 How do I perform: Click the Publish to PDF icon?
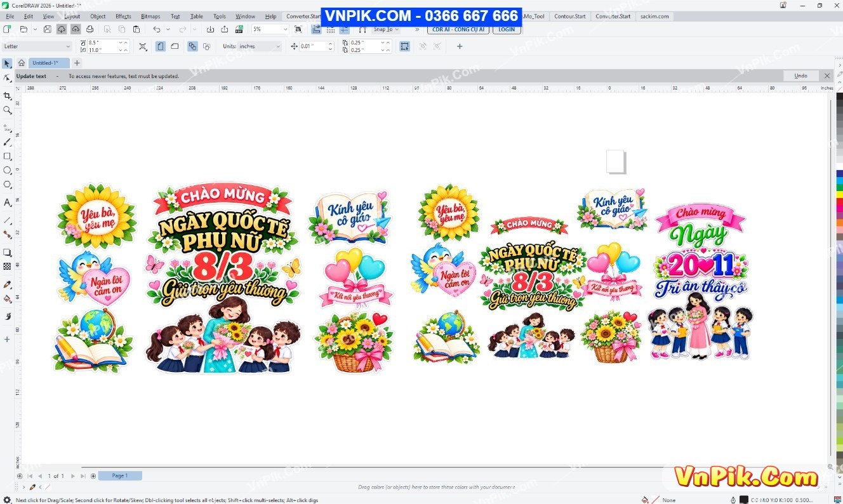point(239,29)
